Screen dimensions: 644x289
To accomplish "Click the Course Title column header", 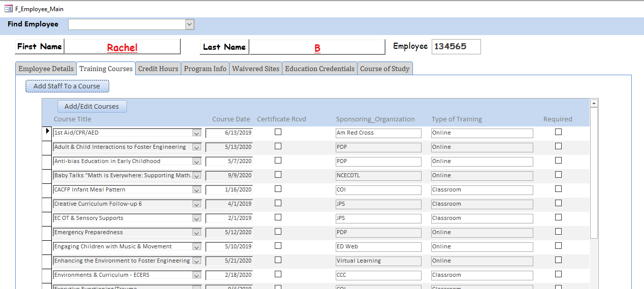I will point(73,119).
